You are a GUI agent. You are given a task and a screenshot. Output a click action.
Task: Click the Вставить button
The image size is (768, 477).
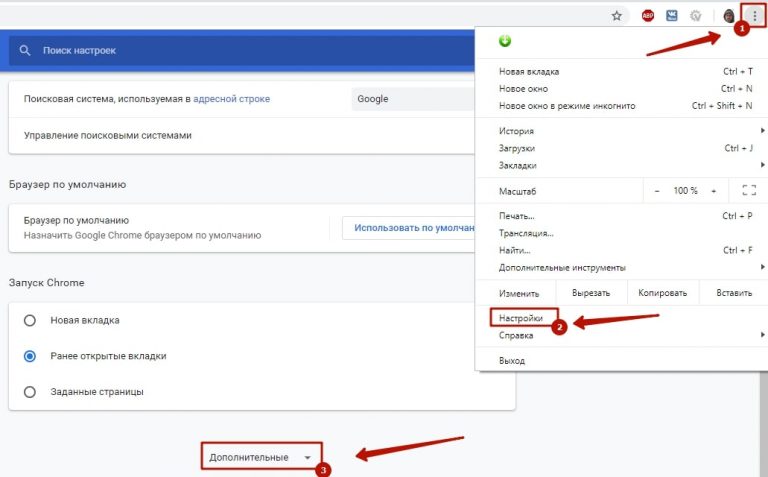[x=734, y=293]
